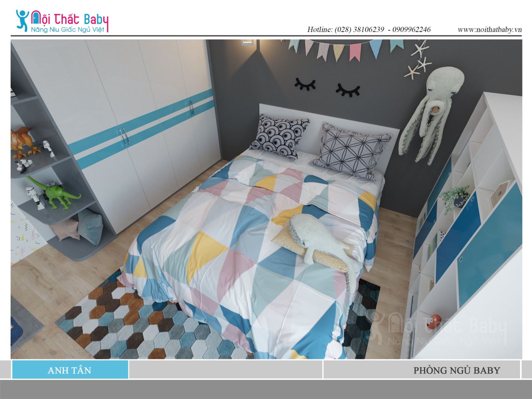Click the PHÒNG NGỦ BABY label
The width and height of the screenshot is (532, 399).
click(x=456, y=370)
